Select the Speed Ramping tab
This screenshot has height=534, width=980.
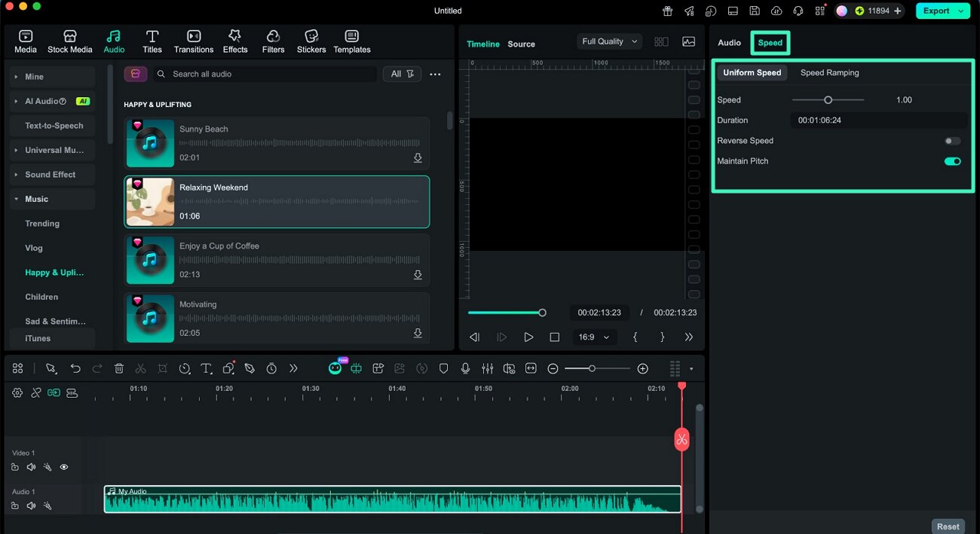[829, 73]
